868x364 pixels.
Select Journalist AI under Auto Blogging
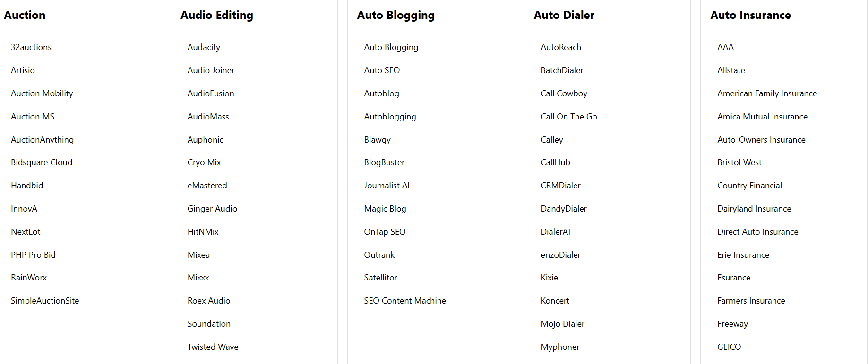tap(387, 185)
